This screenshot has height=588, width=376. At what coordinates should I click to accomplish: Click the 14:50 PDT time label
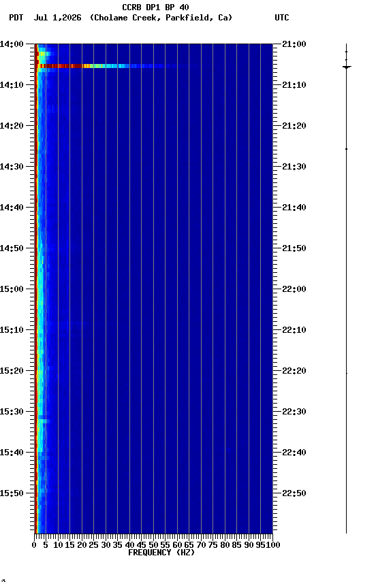tap(12, 248)
